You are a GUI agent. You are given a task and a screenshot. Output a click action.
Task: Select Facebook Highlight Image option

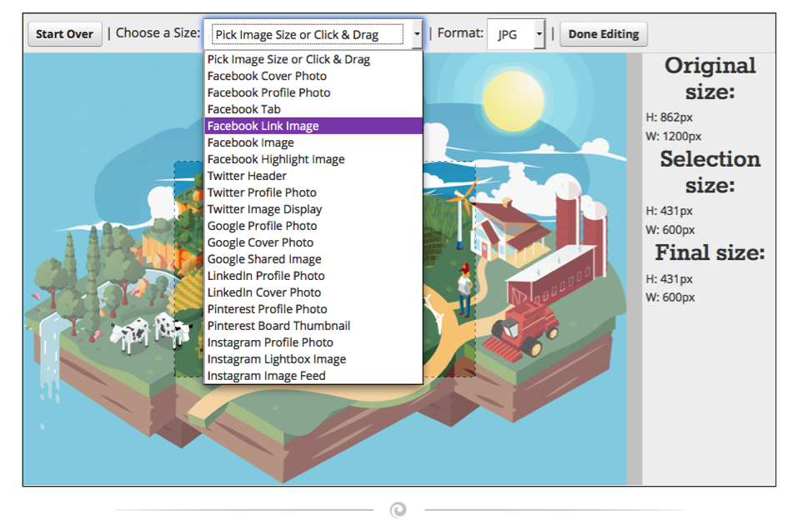(313, 159)
